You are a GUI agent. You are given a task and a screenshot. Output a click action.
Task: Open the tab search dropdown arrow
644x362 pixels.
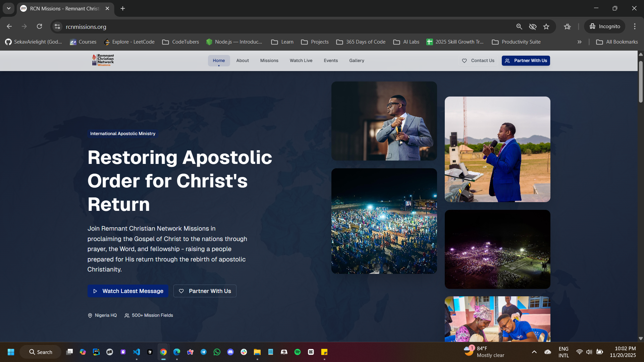click(9, 8)
